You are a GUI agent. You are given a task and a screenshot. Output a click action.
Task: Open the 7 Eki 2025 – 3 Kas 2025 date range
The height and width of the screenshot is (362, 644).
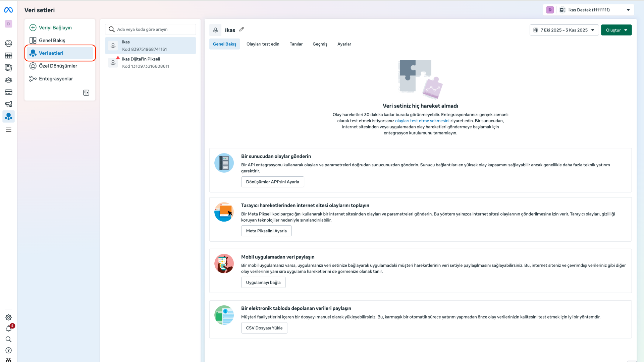tap(564, 30)
